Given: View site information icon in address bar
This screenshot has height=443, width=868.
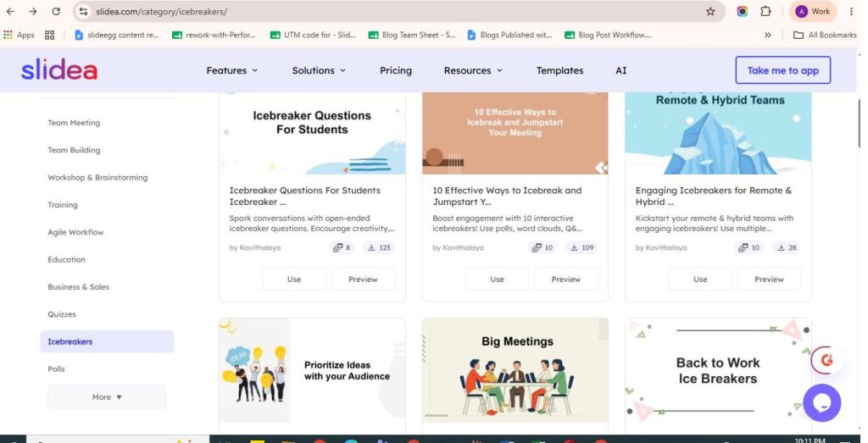Looking at the screenshot, I should 83,12.
